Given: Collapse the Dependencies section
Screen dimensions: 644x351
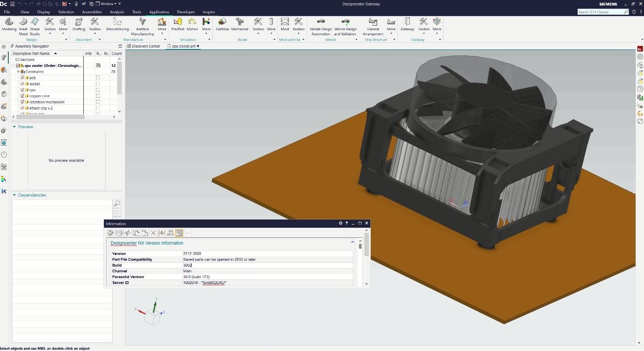Looking at the screenshot, I should [x=14, y=195].
